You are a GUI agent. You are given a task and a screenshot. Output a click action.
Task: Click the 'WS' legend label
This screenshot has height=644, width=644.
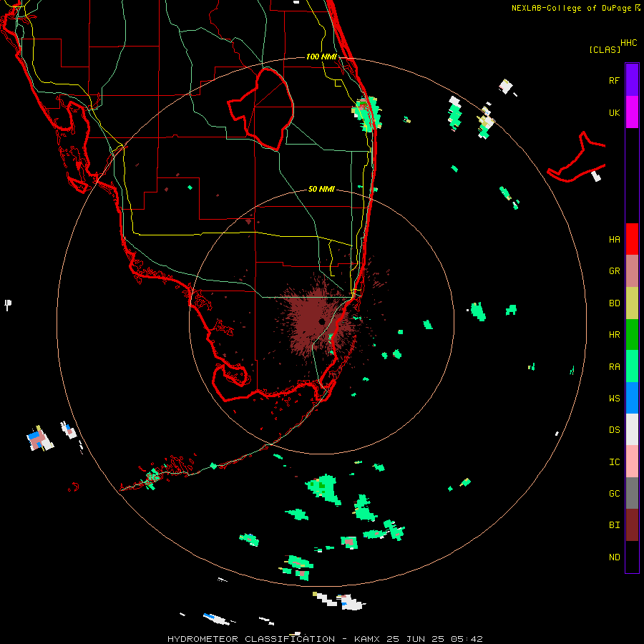614,399
